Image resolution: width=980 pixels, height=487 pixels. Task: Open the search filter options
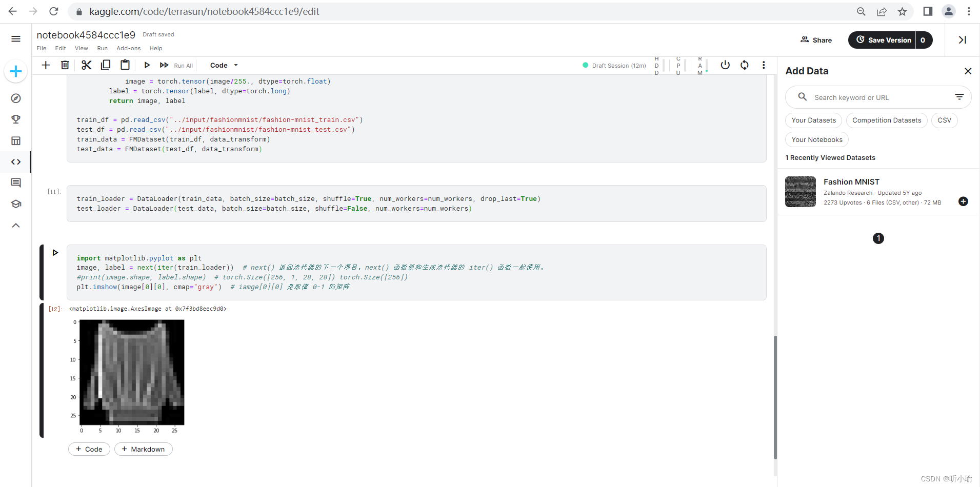[959, 97]
